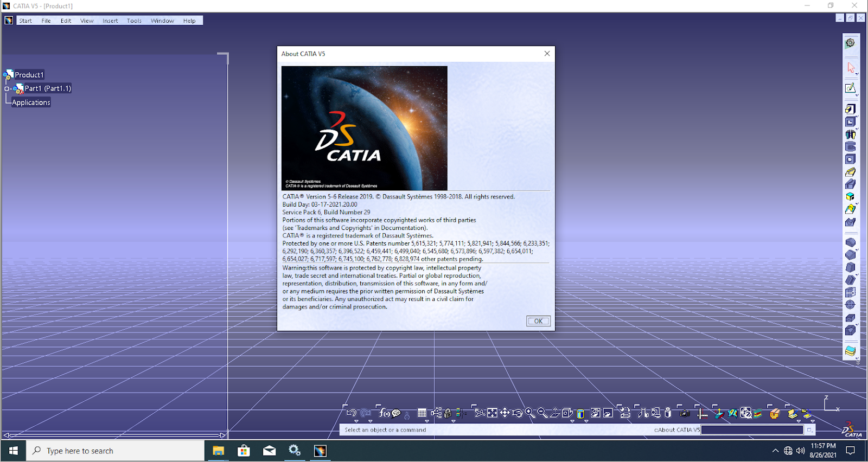The image size is (868, 462).
Task: Click the Pad tool icon
Action: tap(851, 109)
